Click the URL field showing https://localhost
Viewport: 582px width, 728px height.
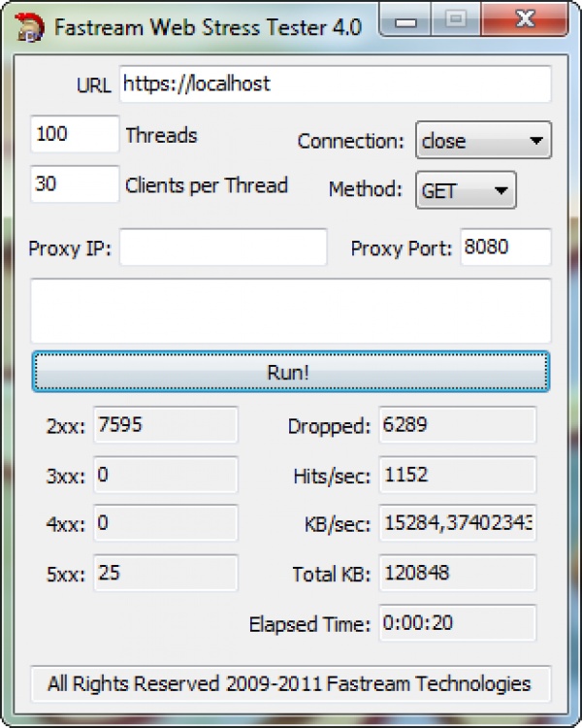click(335, 84)
